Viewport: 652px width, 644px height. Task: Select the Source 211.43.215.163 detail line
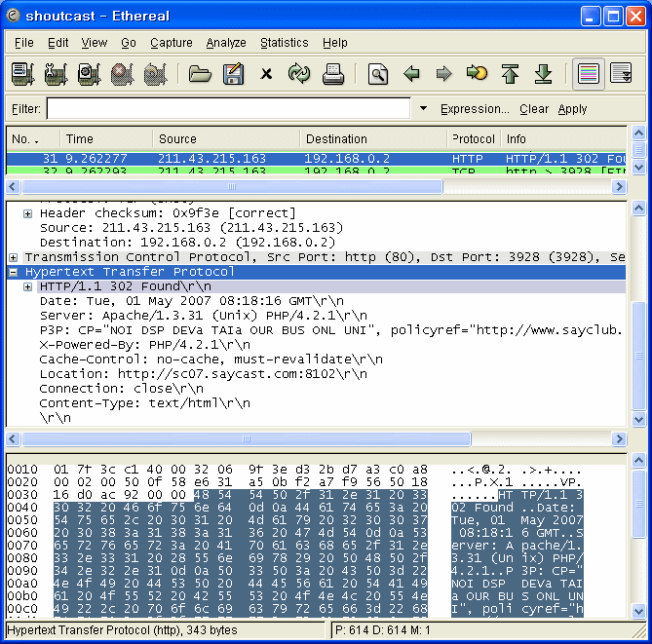click(191, 228)
